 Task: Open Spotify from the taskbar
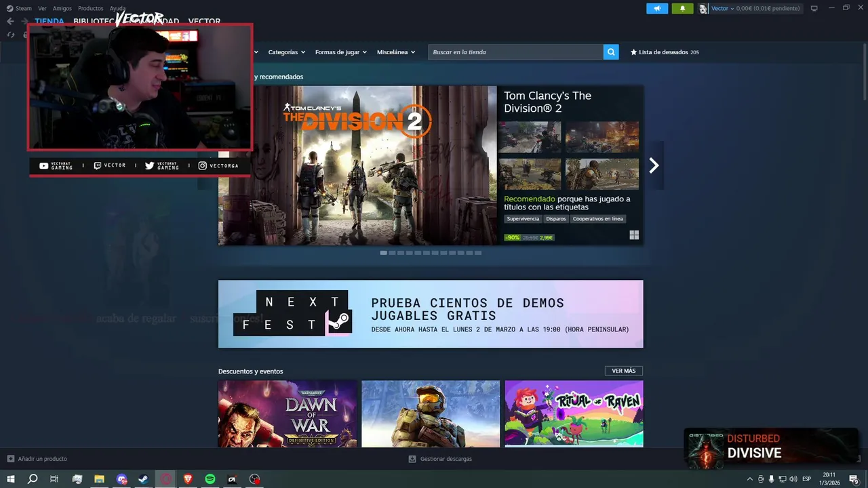click(210, 479)
